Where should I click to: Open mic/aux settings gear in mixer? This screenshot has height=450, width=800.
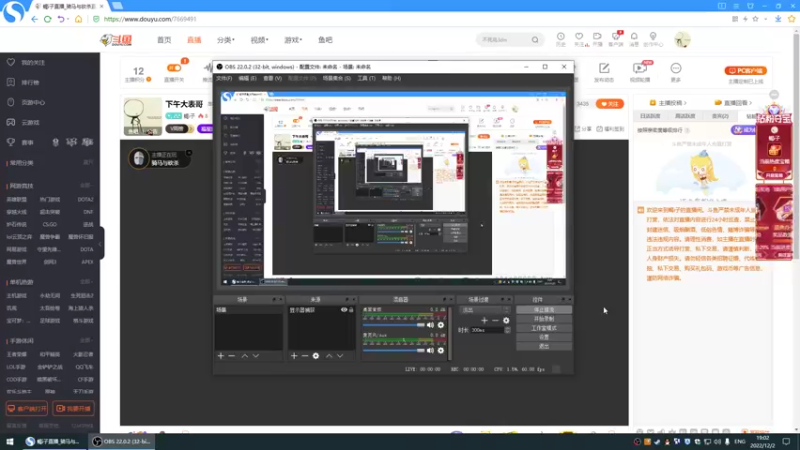click(441, 351)
